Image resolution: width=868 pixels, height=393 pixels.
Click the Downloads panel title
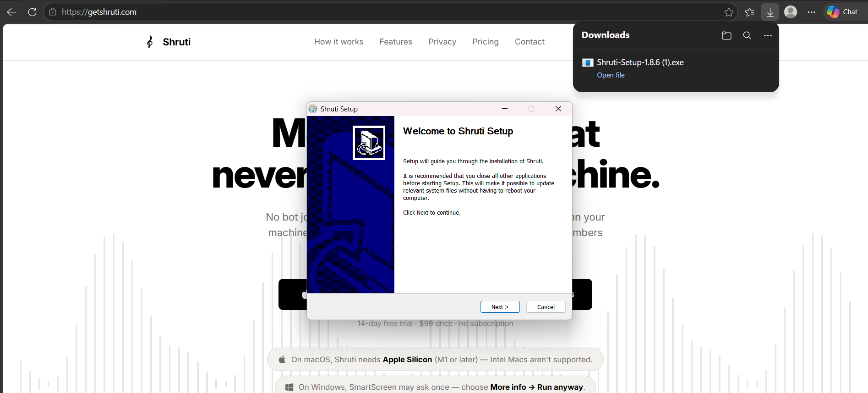click(606, 35)
